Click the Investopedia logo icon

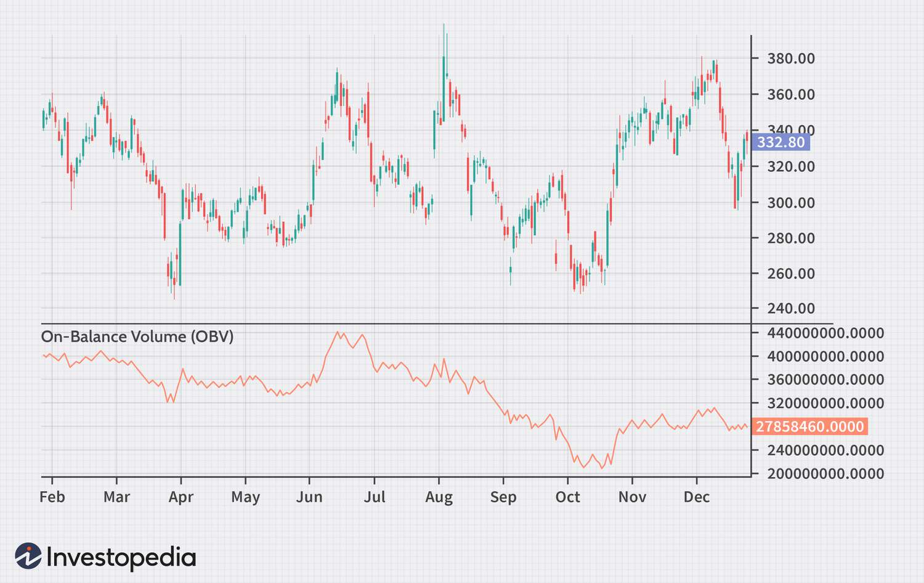click(27, 555)
